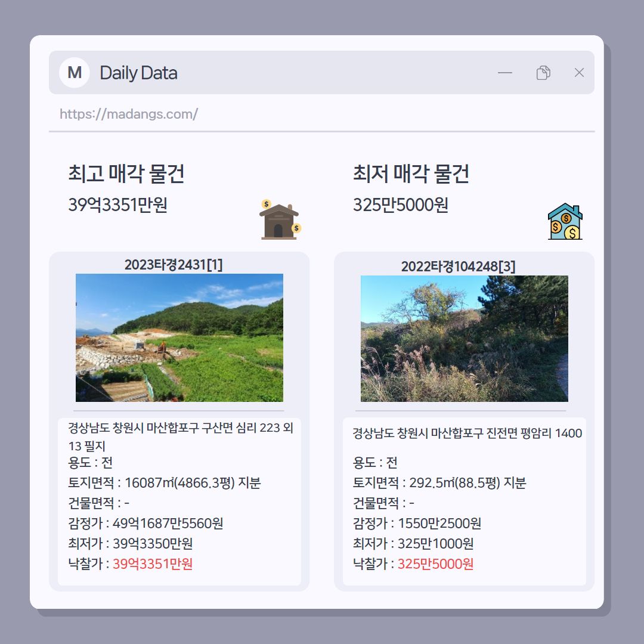The width and height of the screenshot is (644, 644).
Task: Click the red 낙찰가 325만5000원 value
Action: [x=435, y=564]
